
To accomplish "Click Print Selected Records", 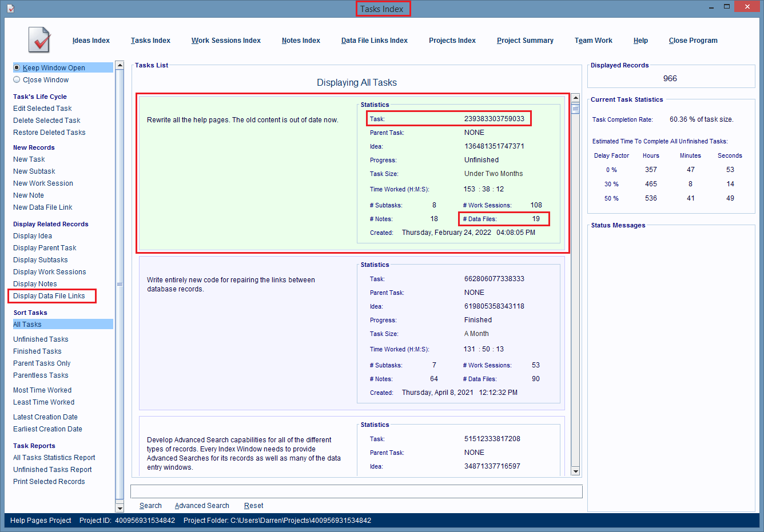I will click(49, 482).
